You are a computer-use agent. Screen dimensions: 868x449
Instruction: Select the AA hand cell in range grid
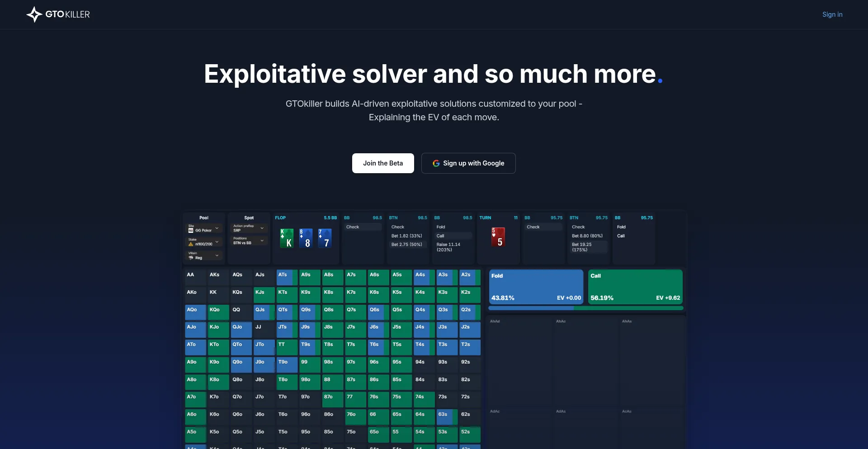(x=195, y=277)
